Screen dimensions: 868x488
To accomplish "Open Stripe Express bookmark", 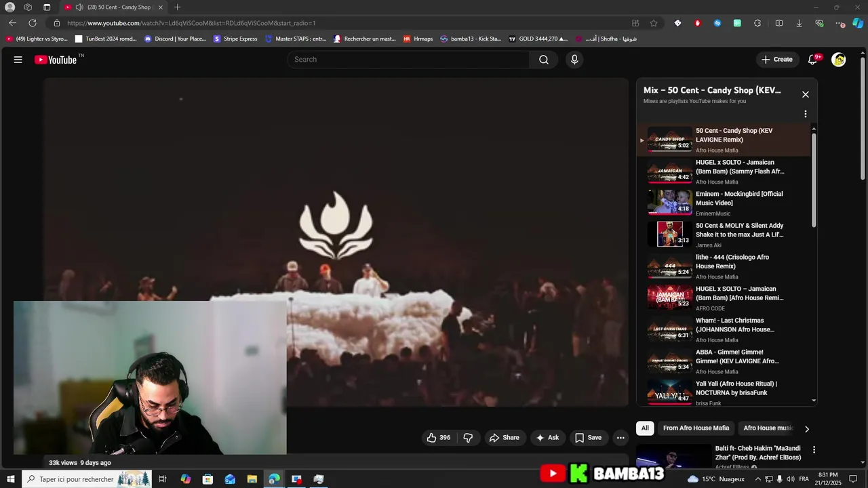I will 235,39.
